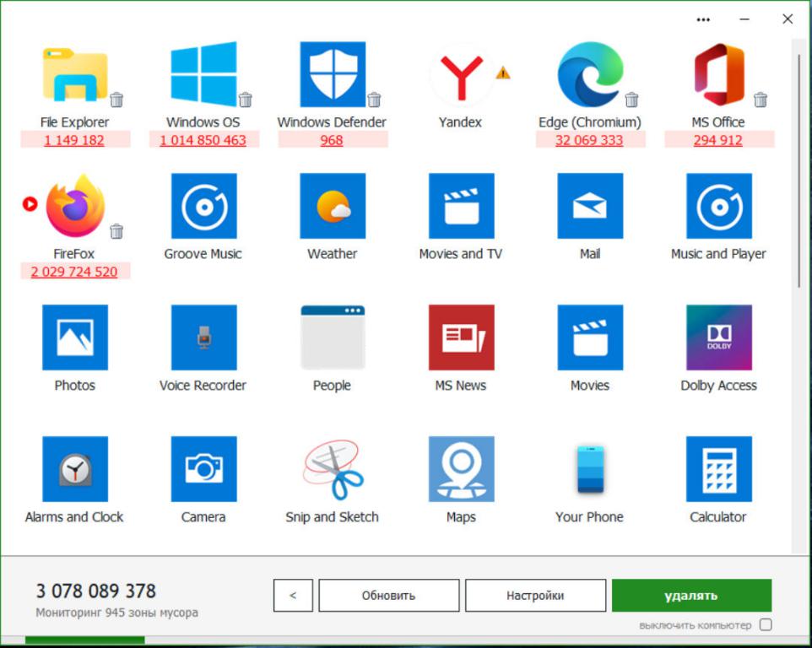Click the trash bin next to MS Office
The height and width of the screenshot is (648, 812).
[761, 100]
